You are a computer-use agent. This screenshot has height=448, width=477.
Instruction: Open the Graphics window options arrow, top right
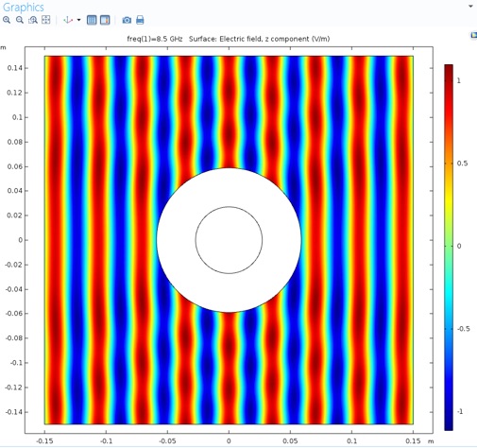point(471,7)
